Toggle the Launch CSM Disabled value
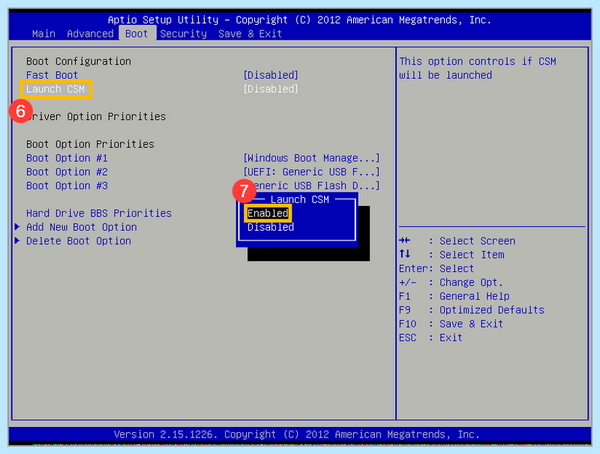 [271, 89]
